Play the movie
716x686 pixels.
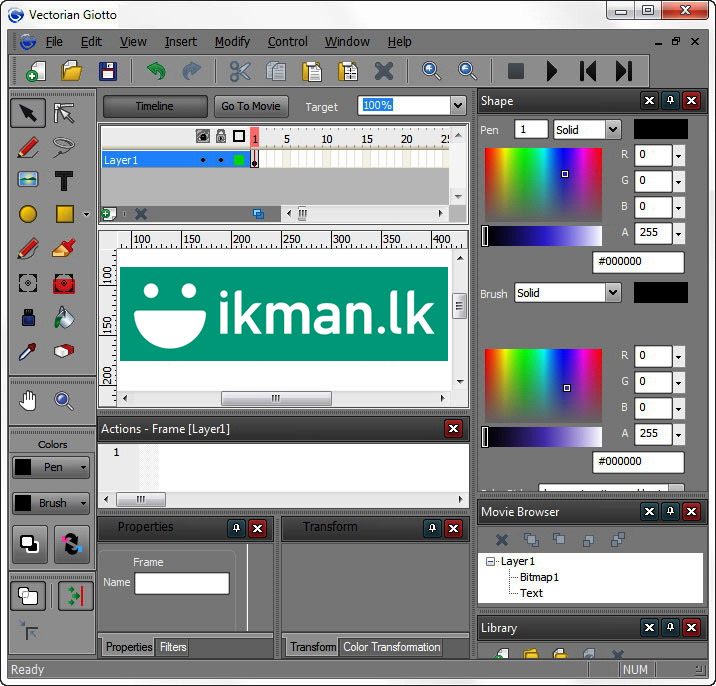552,71
